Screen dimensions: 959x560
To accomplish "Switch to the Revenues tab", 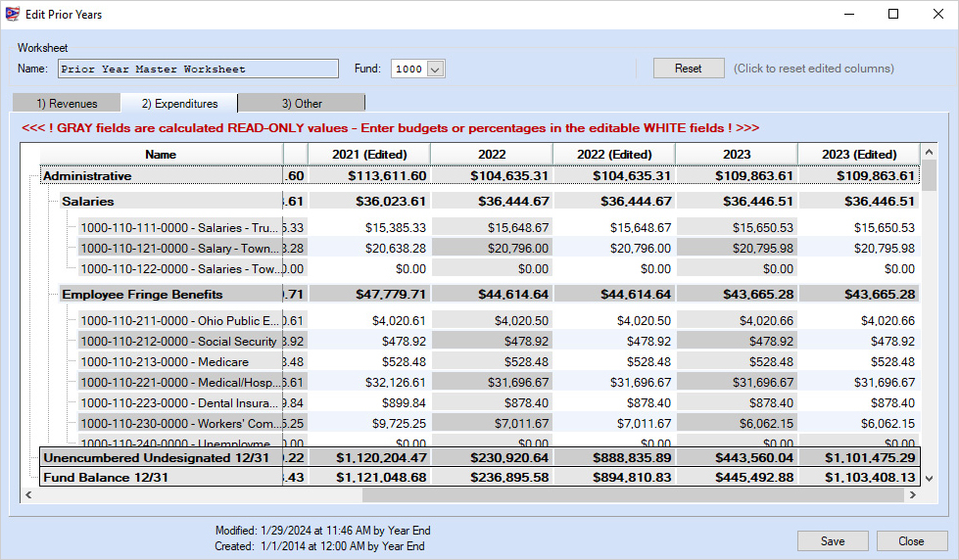I will point(67,104).
